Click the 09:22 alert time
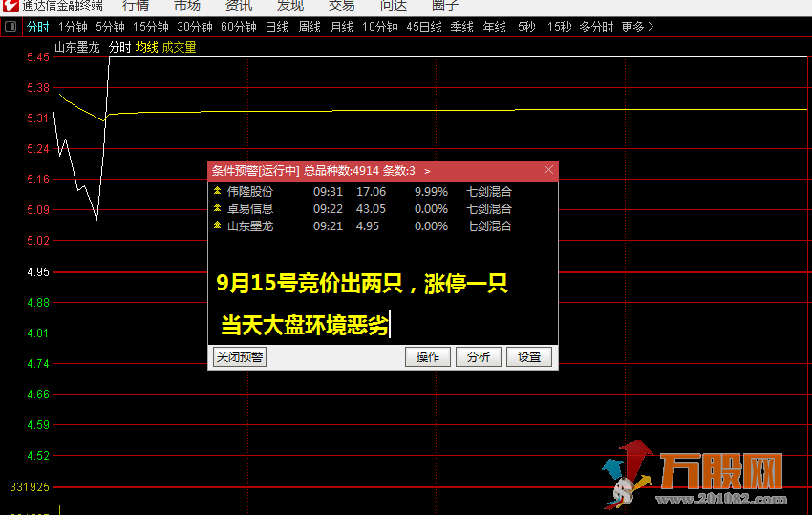Image resolution: width=812 pixels, height=515 pixels. point(328,209)
